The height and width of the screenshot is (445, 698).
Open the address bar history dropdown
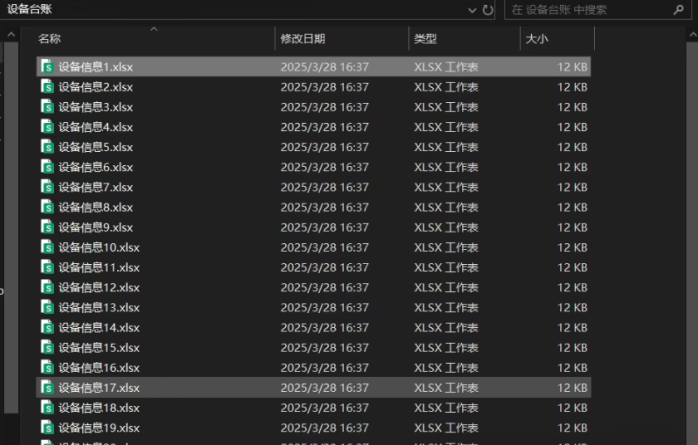472,10
